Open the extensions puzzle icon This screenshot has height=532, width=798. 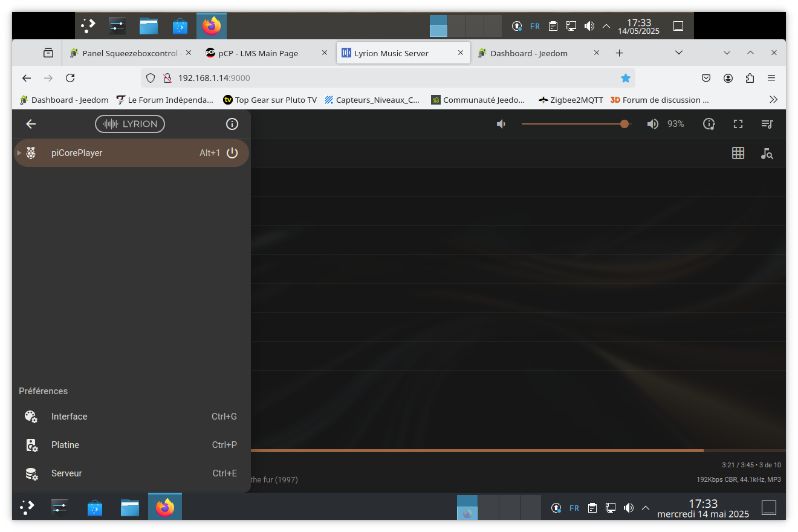tap(750, 78)
